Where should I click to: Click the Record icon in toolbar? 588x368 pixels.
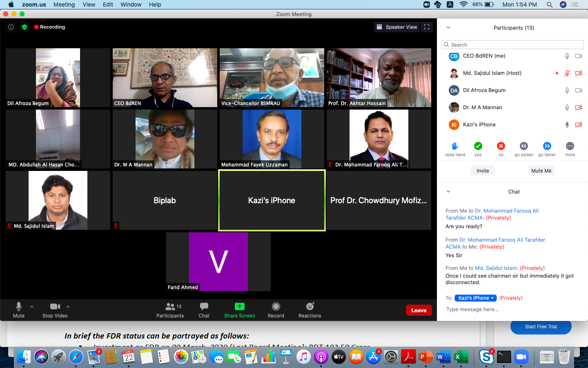coord(276,307)
